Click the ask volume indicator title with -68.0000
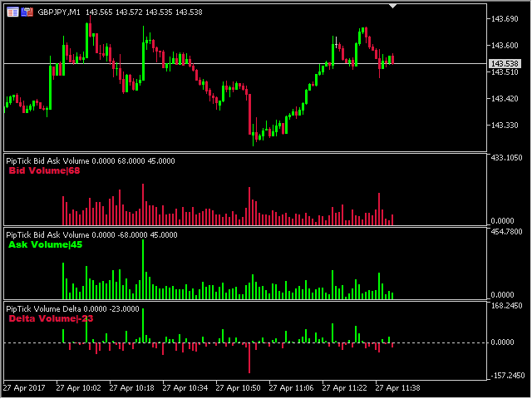The image size is (532, 399). (91, 234)
